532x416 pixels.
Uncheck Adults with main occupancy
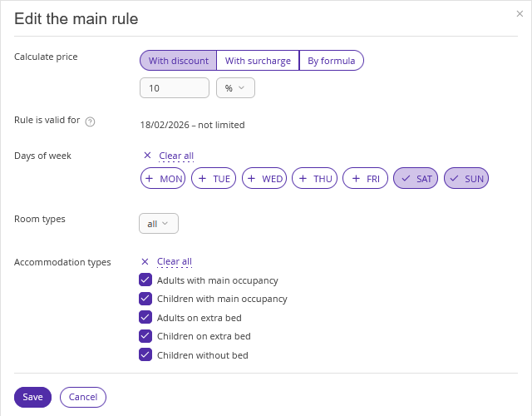(x=145, y=280)
